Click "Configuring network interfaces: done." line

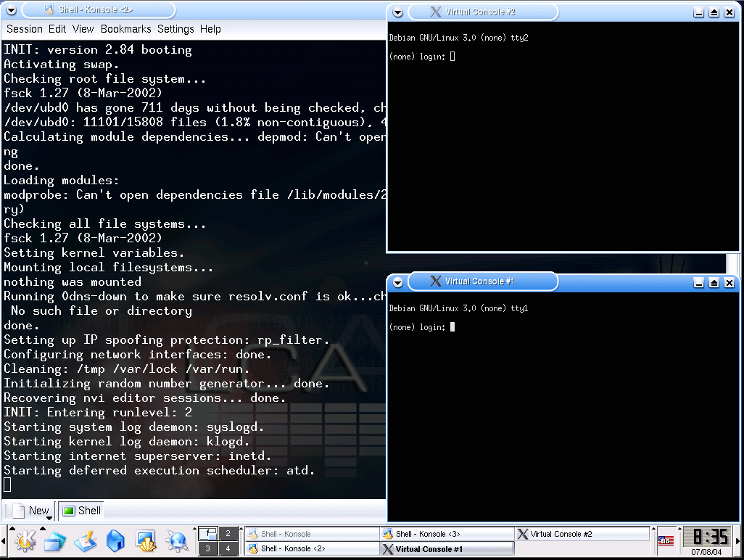point(138,354)
